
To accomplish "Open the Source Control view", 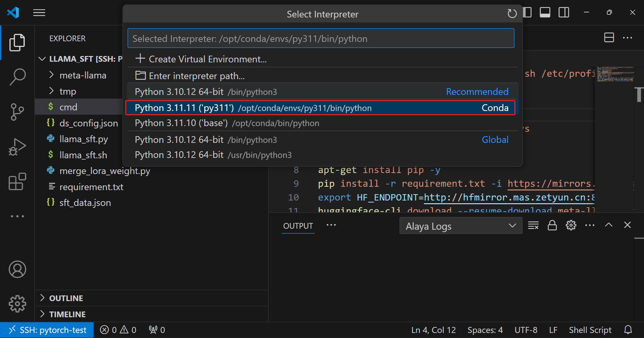I will pos(17,112).
